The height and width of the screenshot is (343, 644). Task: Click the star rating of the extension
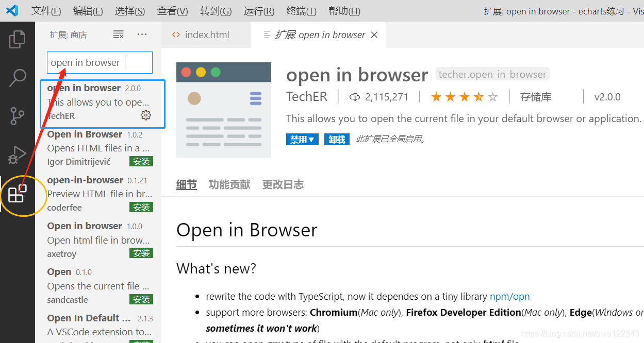(x=465, y=97)
